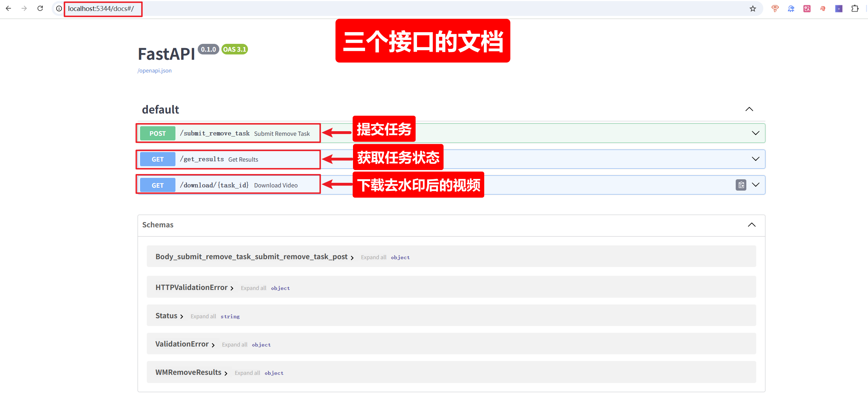This screenshot has width=868, height=407.
Task: Reload the page
Action: [x=40, y=8]
